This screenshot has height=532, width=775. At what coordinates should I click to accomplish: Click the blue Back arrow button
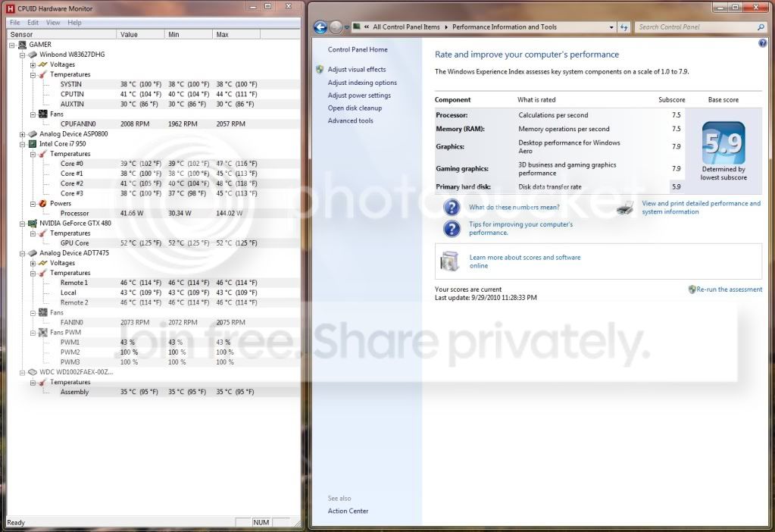coord(320,27)
